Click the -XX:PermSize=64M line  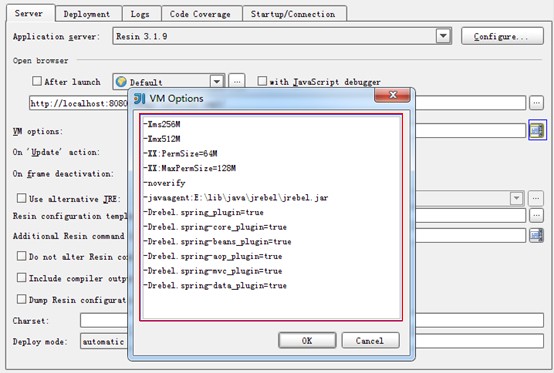[180, 154]
